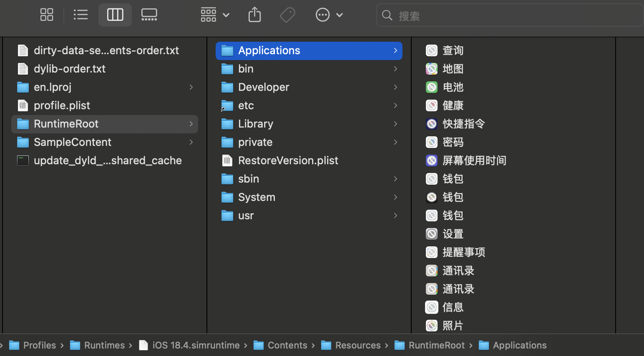644x356 pixels.
Task: Switch to gallery view
Action: coord(149,15)
